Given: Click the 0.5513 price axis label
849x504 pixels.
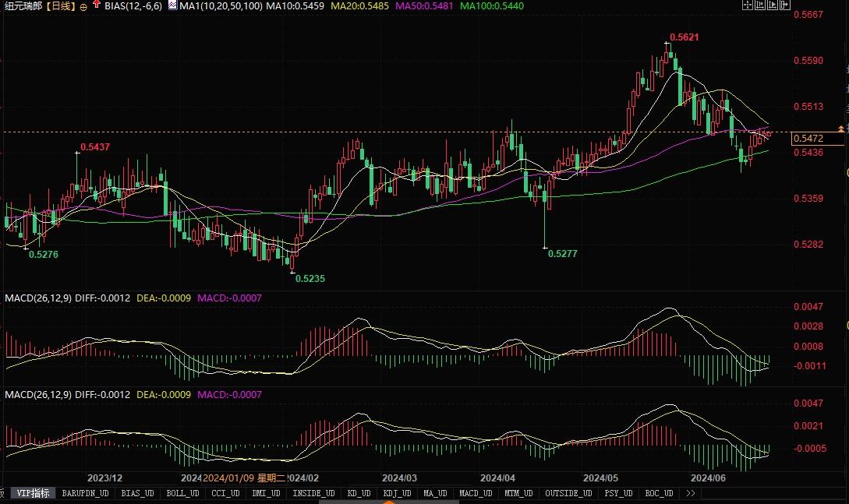Looking at the screenshot, I should (808, 107).
